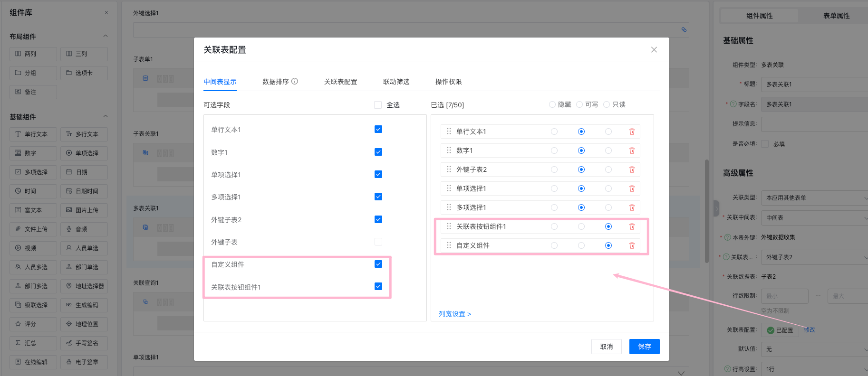Delete 多项选择1 from selected list
The height and width of the screenshot is (376, 868).
[632, 207]
